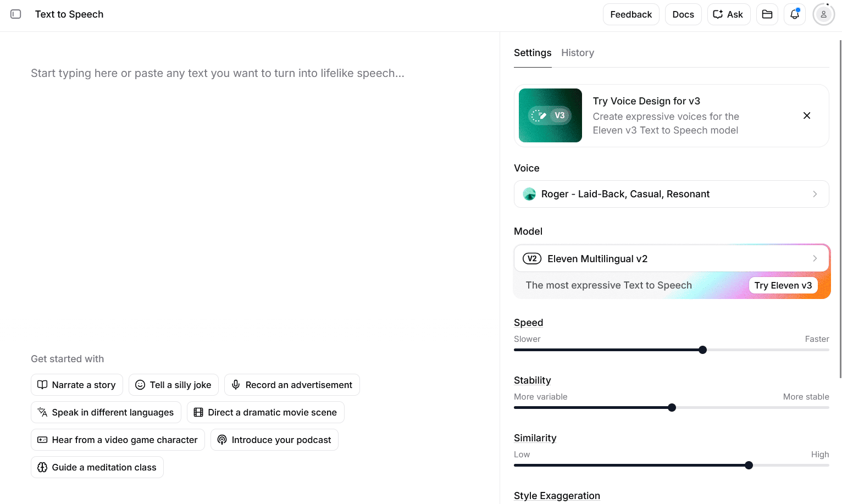842x504 pixels.
Task: Click the Narrate a story book icon
Action: coord(42,385)
